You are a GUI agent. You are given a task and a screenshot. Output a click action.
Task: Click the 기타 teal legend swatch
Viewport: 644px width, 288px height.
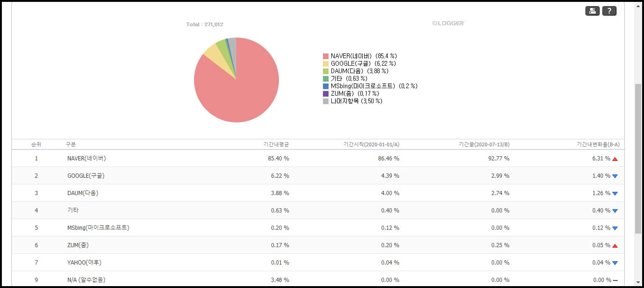coord(326,79)
